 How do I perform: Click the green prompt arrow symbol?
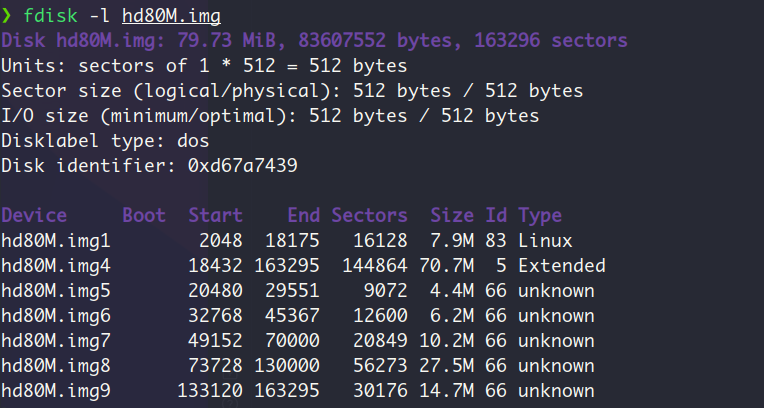coord(6,16)
